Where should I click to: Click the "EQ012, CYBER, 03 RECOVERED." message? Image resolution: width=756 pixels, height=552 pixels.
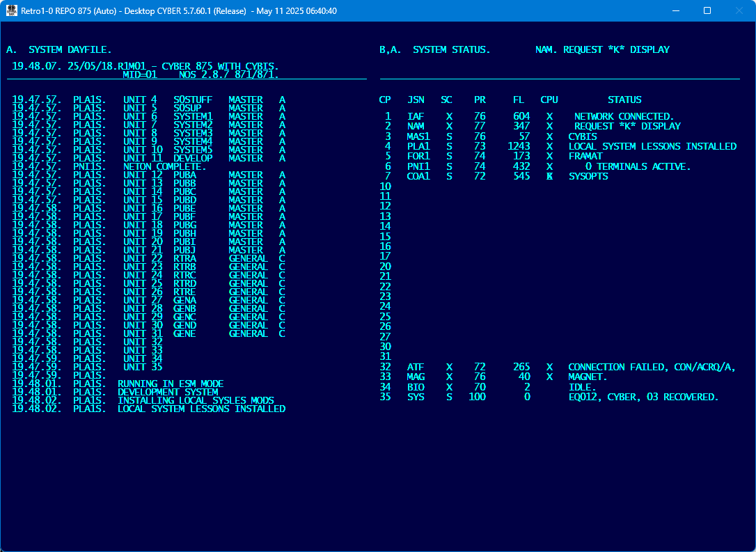point(643,397)
